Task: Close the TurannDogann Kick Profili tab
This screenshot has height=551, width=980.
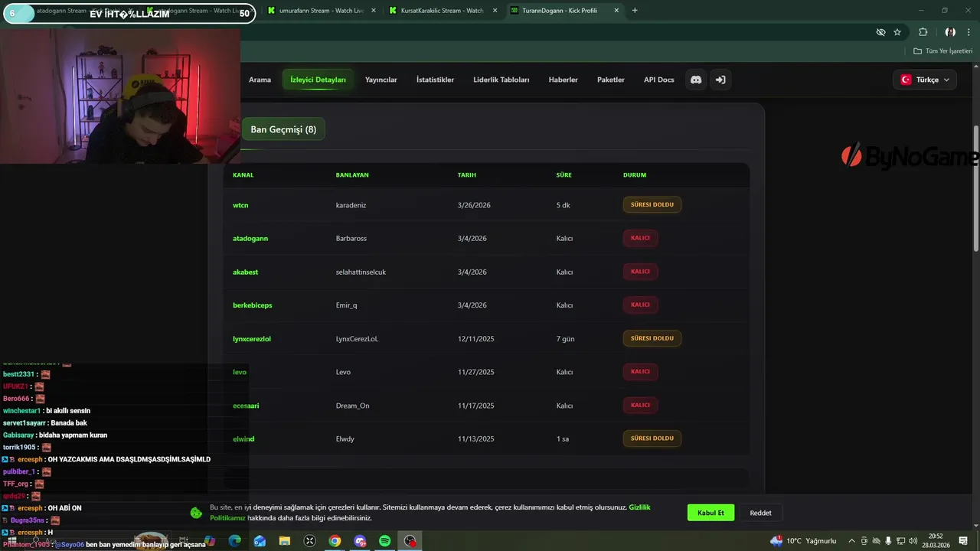Action: click(617, 11)
